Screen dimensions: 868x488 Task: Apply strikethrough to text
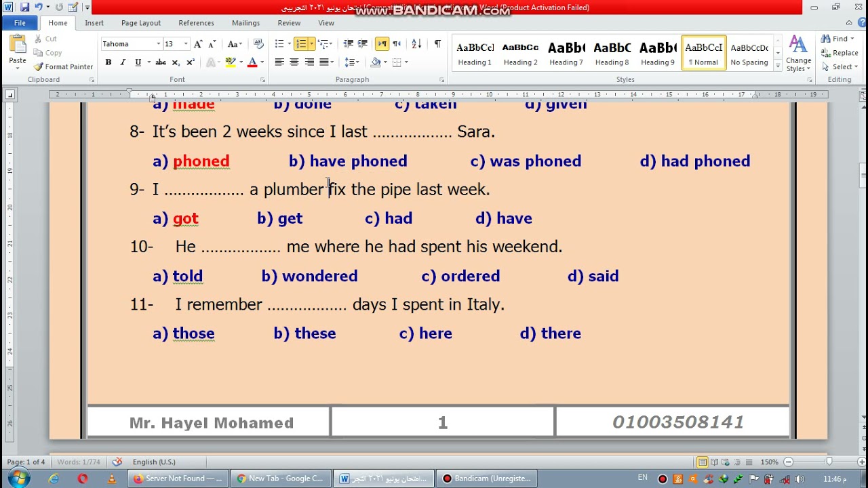click(x=161, y=62)
